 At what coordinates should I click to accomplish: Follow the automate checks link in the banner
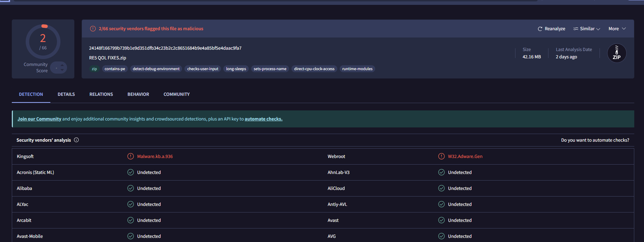[263, 119]
